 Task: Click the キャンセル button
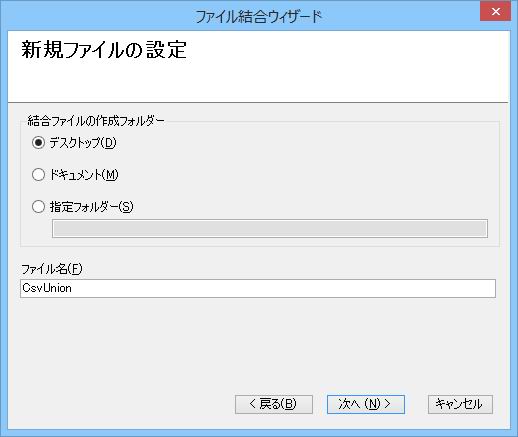click(460, 404)
